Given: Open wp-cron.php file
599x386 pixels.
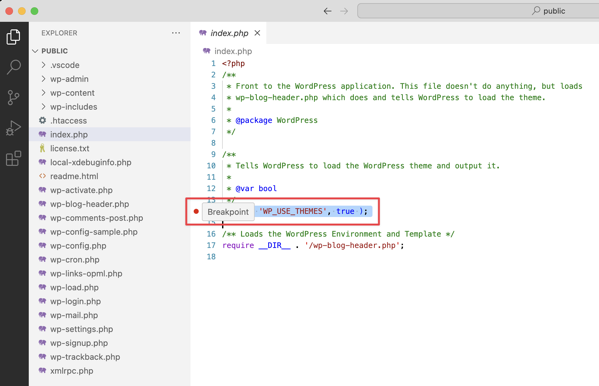Looking at the screenshot, I should [110, 259].
